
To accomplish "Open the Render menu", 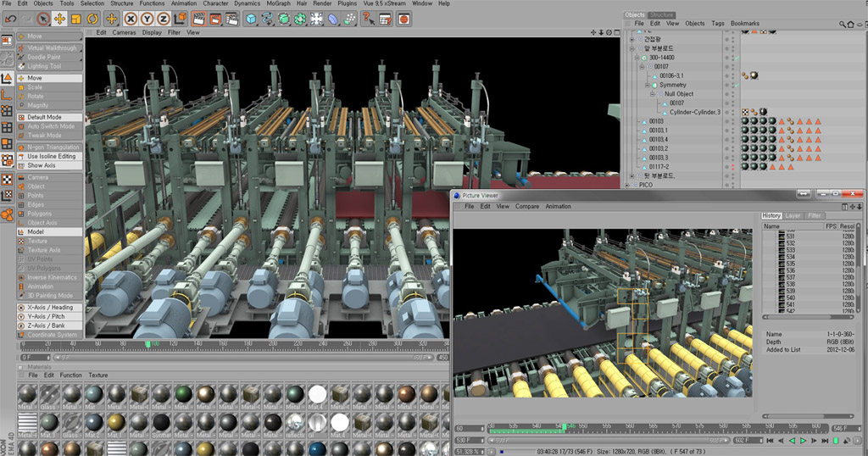I will 322,3.
